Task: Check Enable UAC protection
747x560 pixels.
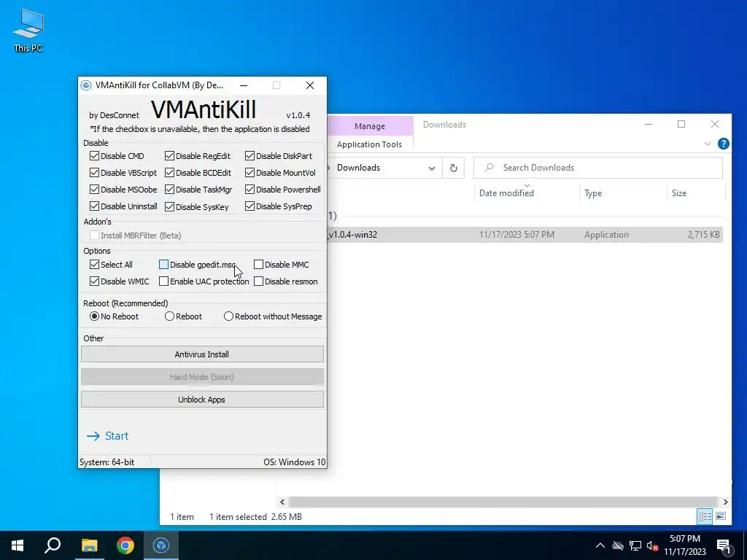Action: pos(163,281)
